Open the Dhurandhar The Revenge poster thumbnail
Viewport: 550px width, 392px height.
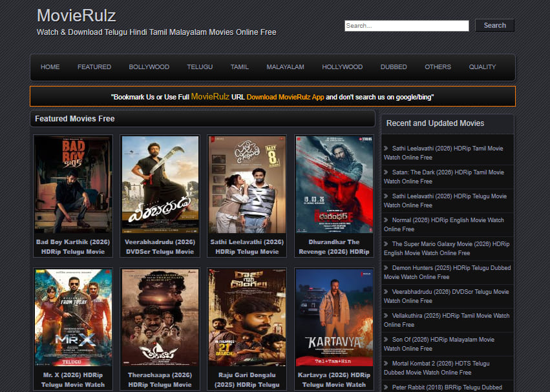334,185
